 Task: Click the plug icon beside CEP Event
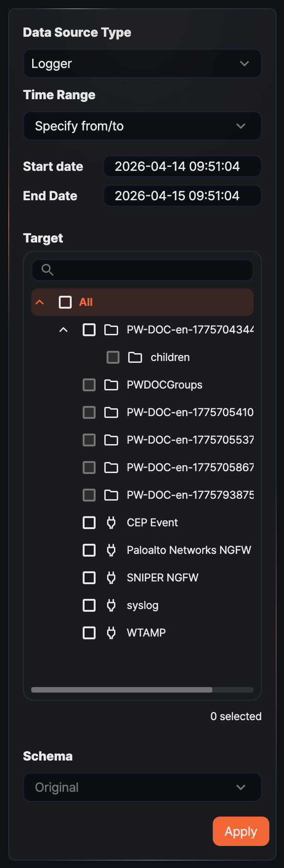(x=111, y=523)
